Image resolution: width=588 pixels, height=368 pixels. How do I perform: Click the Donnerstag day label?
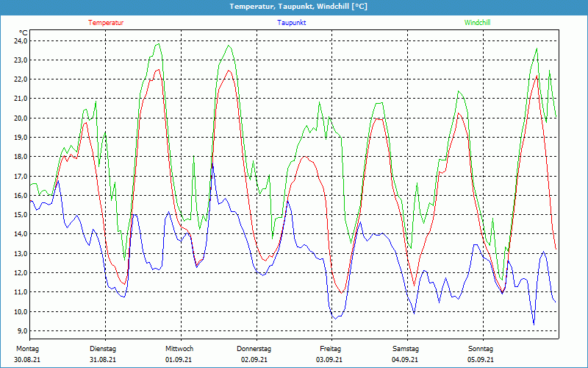pyautogui.click(x=254, y=349)
